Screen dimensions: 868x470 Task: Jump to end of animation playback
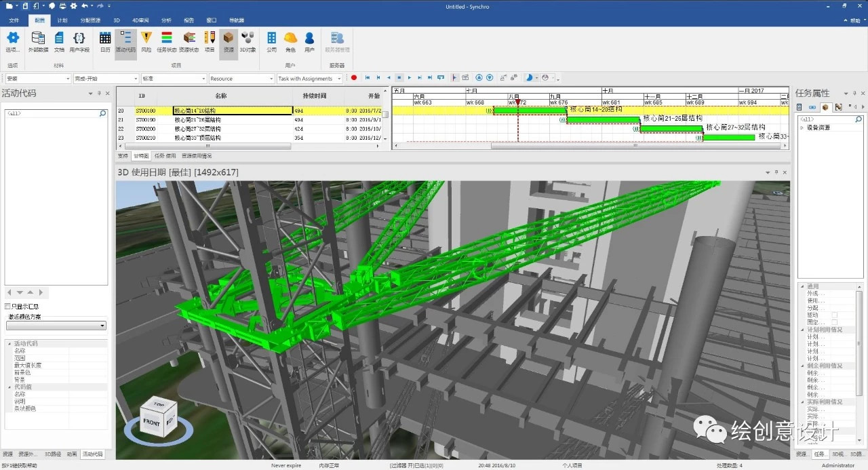point(431,78)
